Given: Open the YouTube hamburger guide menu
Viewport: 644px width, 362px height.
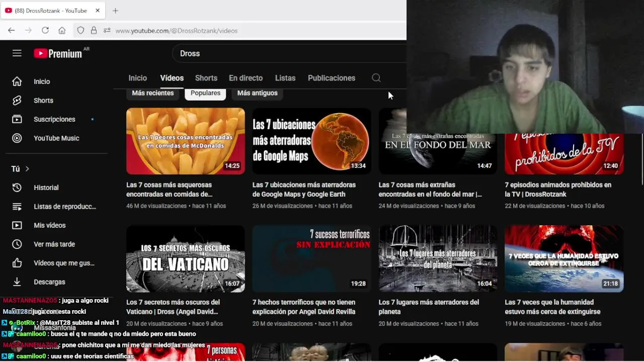Looking at the screenshot, I should (17, 53).
